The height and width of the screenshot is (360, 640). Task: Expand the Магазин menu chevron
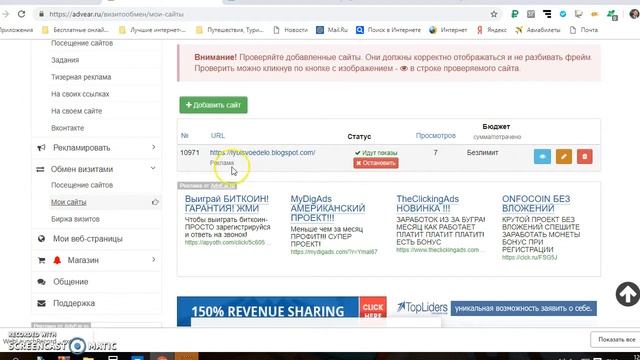coord(153,260)
